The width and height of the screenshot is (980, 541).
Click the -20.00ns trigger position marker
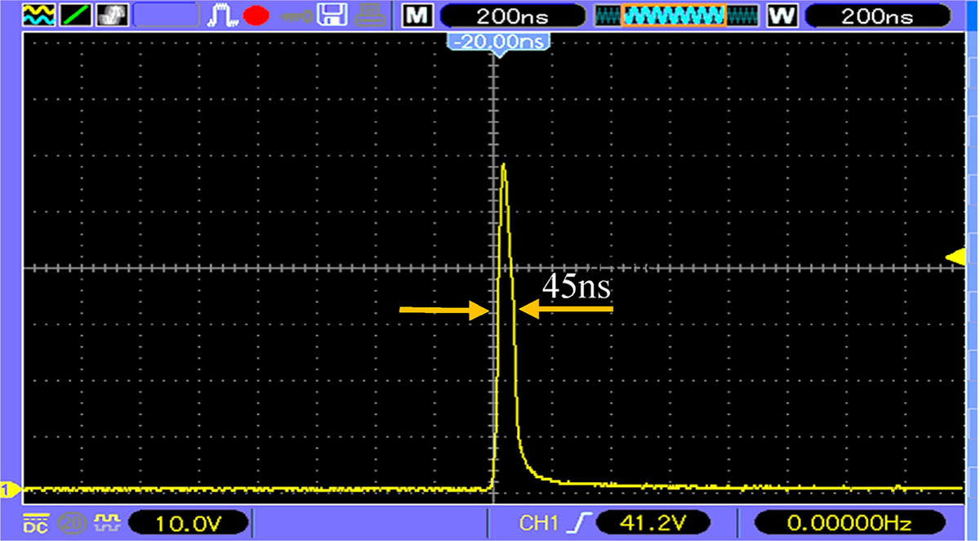coord(500,42)
